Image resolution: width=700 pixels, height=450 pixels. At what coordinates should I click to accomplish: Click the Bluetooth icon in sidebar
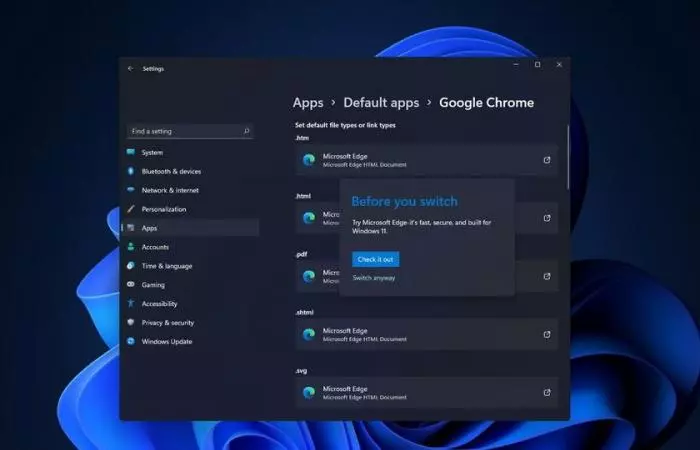pyautogui.click(x=131, y=171)
